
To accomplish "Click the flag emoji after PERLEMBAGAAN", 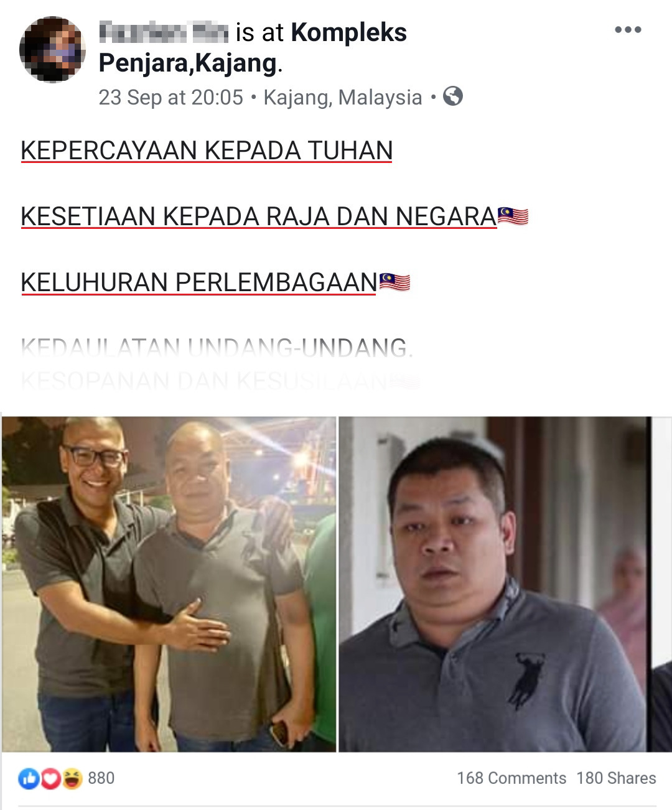I will coord(394,282).
